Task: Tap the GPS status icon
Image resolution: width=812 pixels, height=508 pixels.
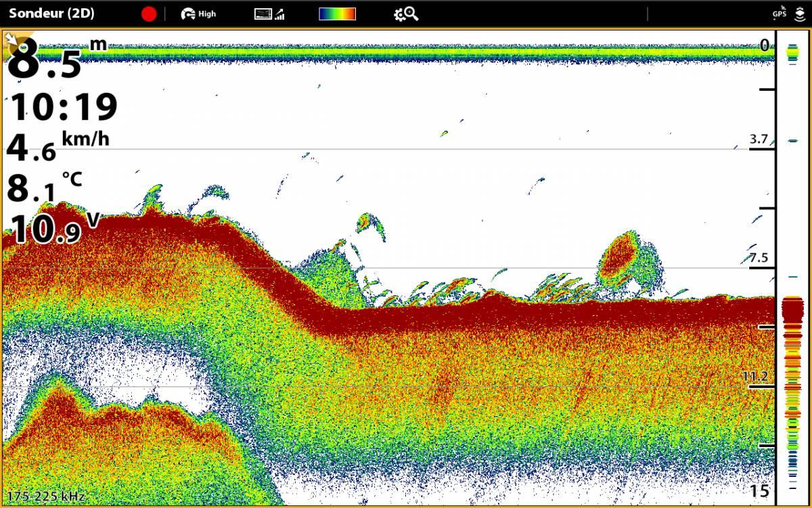Action: tap(780, 13)
